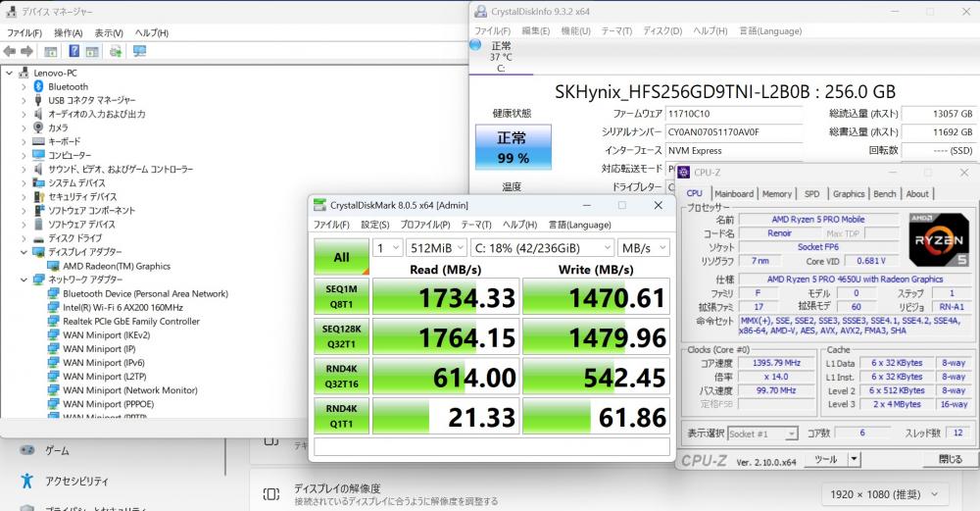
Task: Click the green All benchmark button
Action: pos(341,257)
